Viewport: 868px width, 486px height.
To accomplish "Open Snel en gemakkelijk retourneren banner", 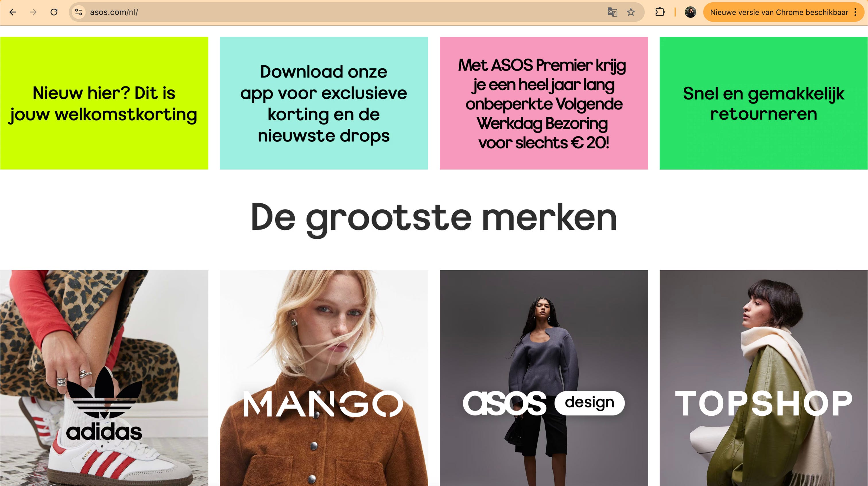I will (x=764, y=103).
